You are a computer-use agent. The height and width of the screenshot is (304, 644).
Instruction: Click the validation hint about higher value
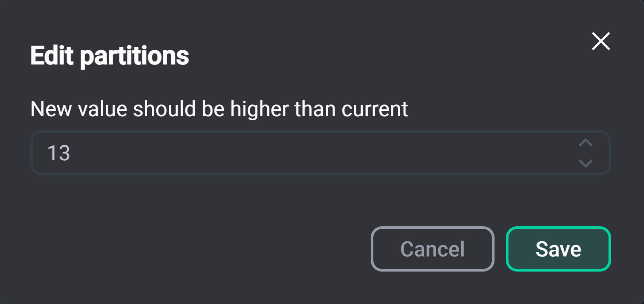219,109
